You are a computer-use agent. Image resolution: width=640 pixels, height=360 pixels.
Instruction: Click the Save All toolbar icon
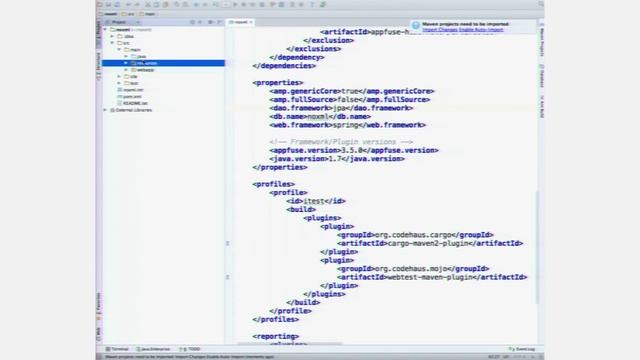point(109,4)
